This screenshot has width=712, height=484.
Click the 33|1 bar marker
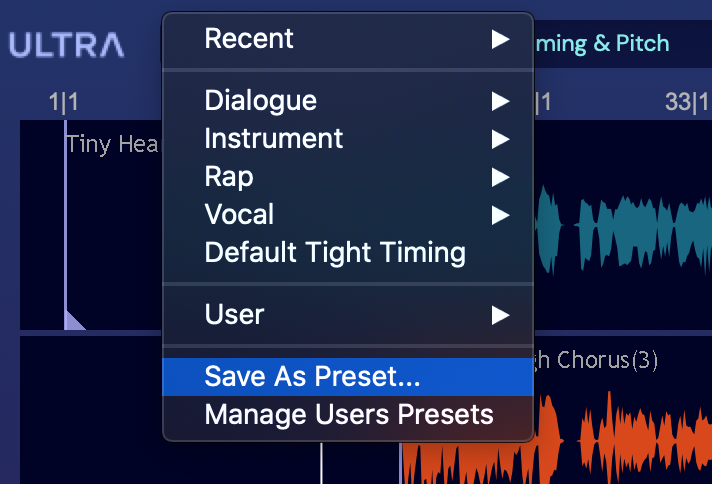click(x=687, y=101)
